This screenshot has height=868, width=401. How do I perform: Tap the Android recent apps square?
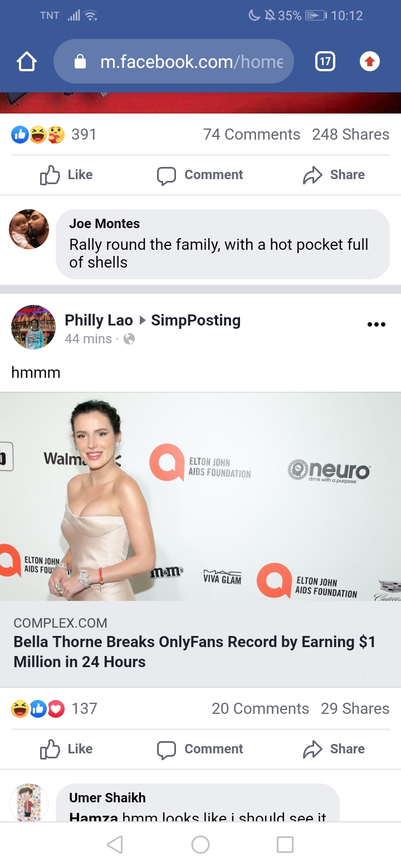point(285,845)
